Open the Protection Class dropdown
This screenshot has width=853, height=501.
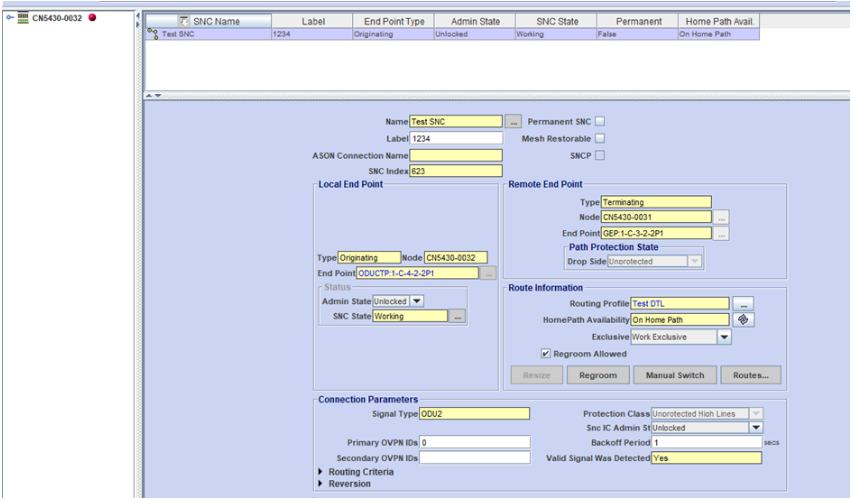(x=756, y=413)
